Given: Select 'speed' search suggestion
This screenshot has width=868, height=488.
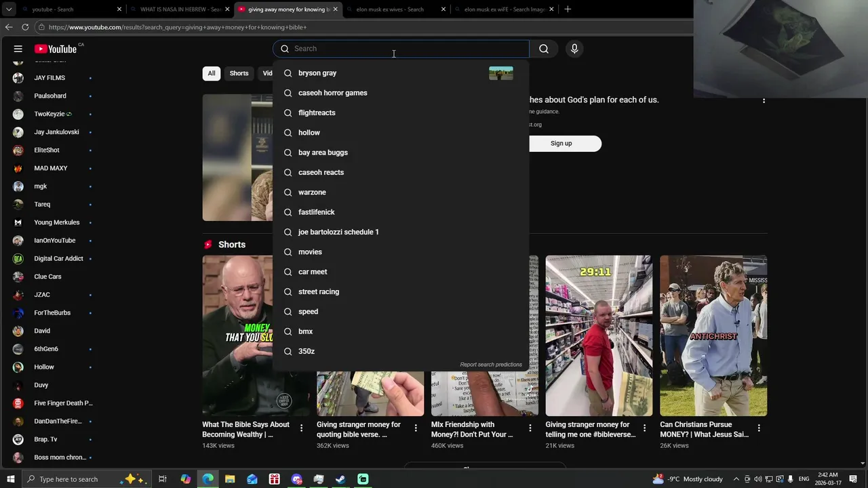Looking at the screenshot, I should 401,312.
